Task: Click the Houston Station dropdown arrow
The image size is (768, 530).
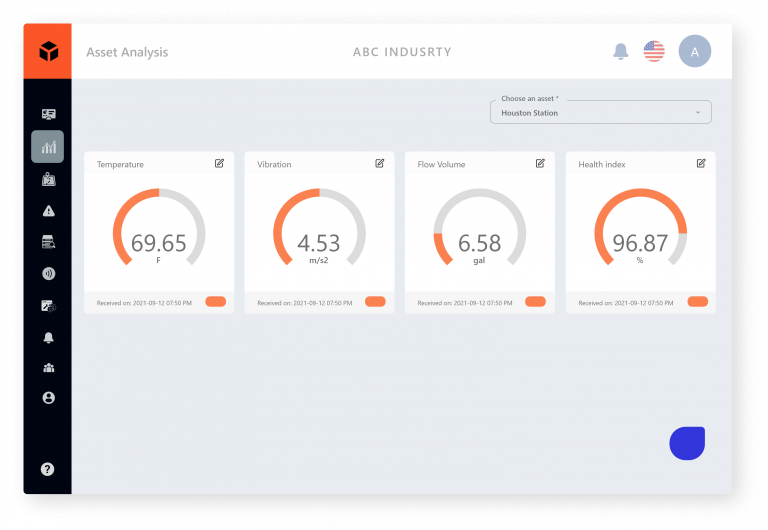Action: (698, 113)
